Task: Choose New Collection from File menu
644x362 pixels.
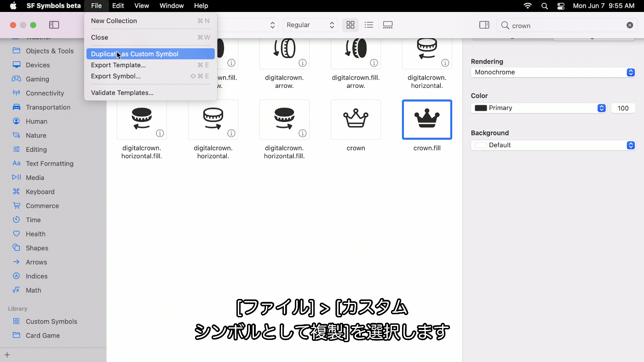Action: tap(150, 21)
